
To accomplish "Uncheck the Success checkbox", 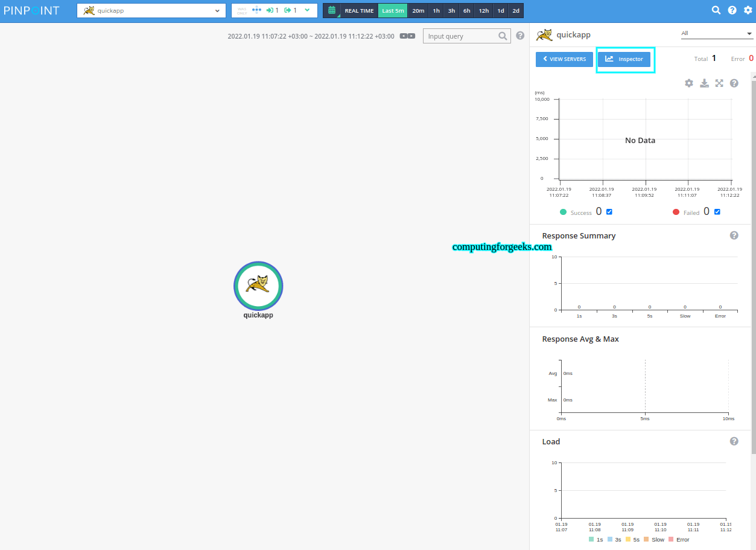I will pos(609,212).
